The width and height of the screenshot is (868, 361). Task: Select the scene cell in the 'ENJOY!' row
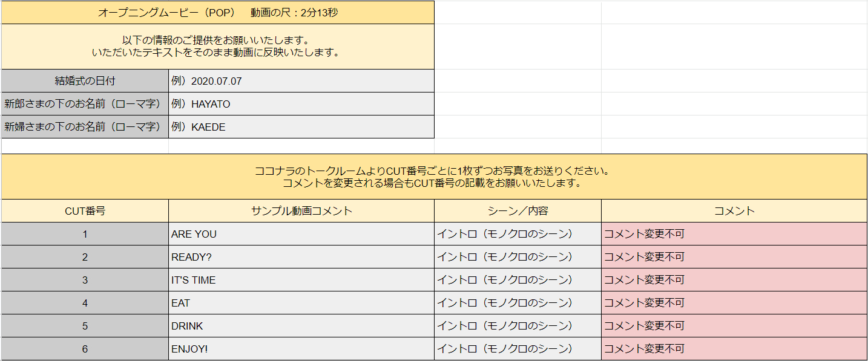click(518, 349)
